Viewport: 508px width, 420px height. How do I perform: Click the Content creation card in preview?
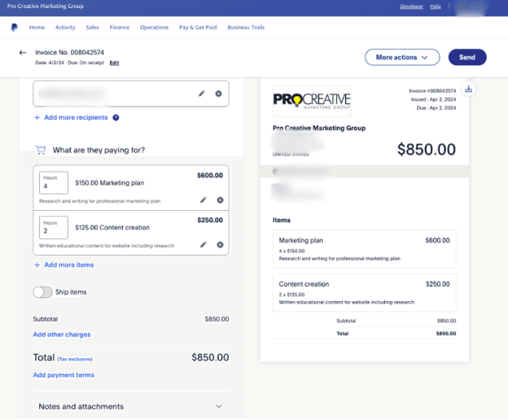click(x=365, y=293)
